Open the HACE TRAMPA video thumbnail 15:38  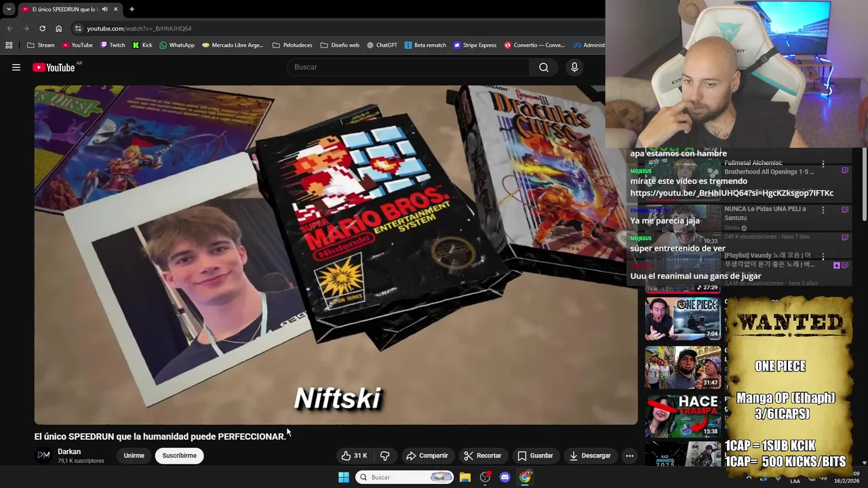683,415
